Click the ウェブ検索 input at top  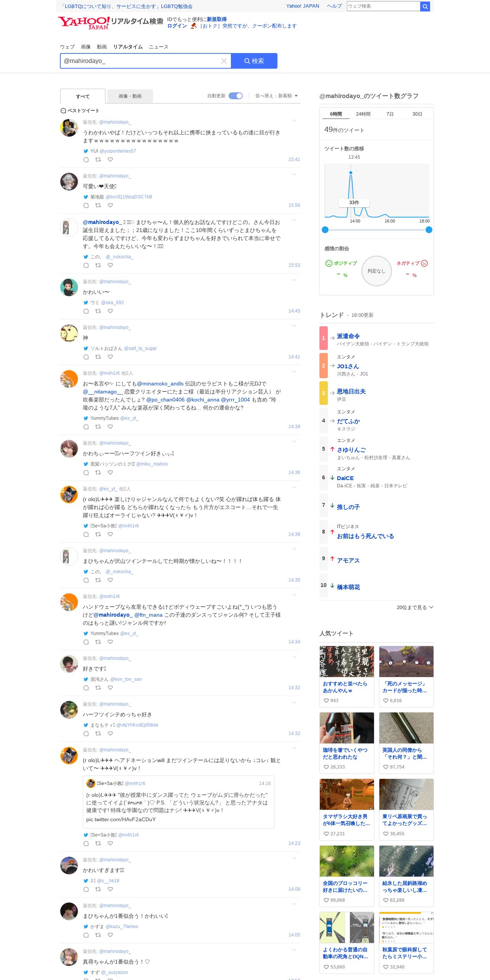[383, 6]
